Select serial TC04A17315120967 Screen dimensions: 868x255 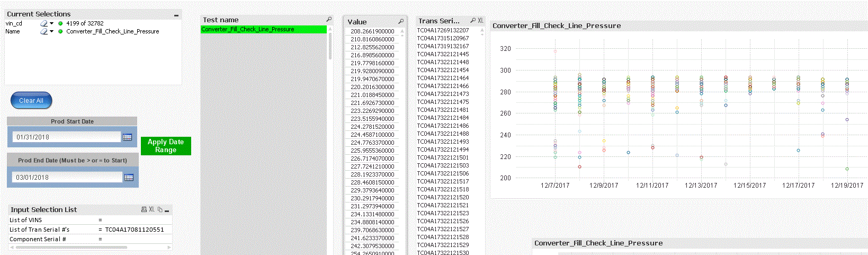click(x=443, y=38)
